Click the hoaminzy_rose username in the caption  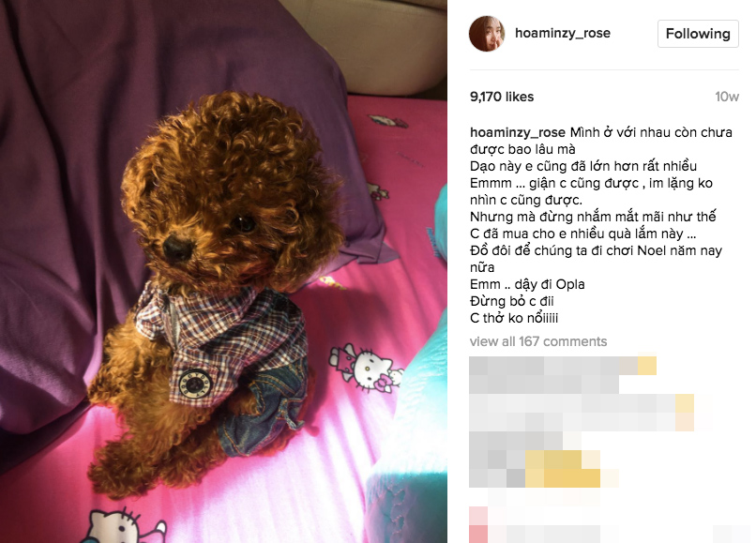point(518,132)
